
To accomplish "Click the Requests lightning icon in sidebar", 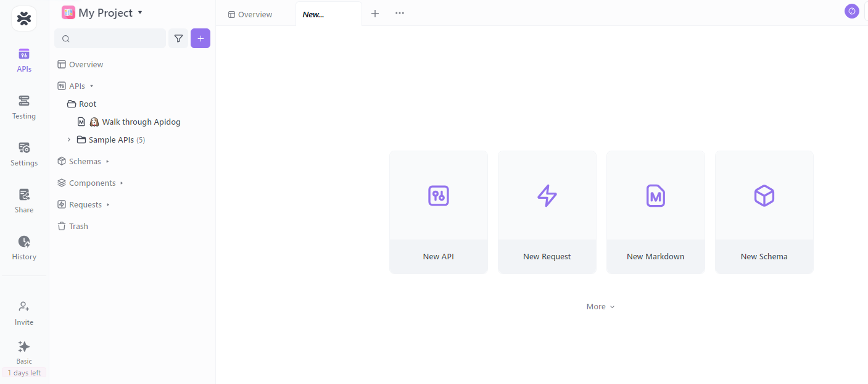I will pos(62,204).
